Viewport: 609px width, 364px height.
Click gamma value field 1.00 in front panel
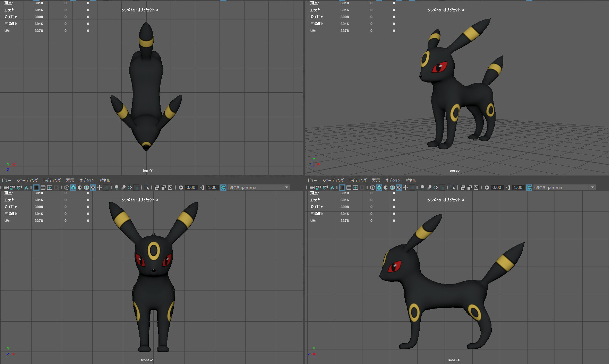coord(212,188)
